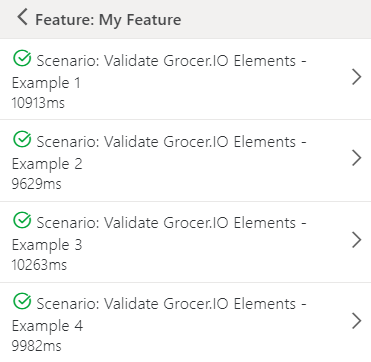Open Example 2 details via the right chevron

pyautogui.click(x=357, y=158)
